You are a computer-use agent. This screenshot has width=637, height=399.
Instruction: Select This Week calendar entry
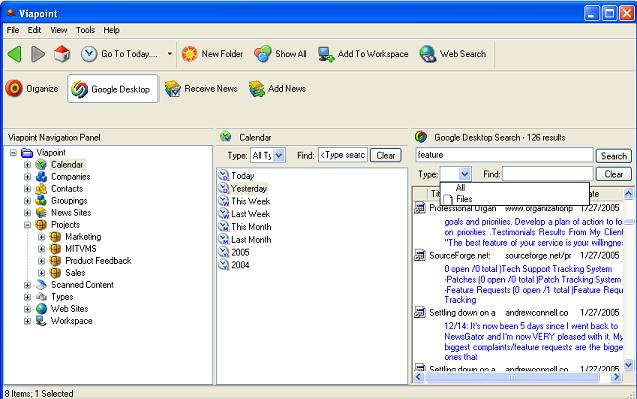tap(250, 201)
